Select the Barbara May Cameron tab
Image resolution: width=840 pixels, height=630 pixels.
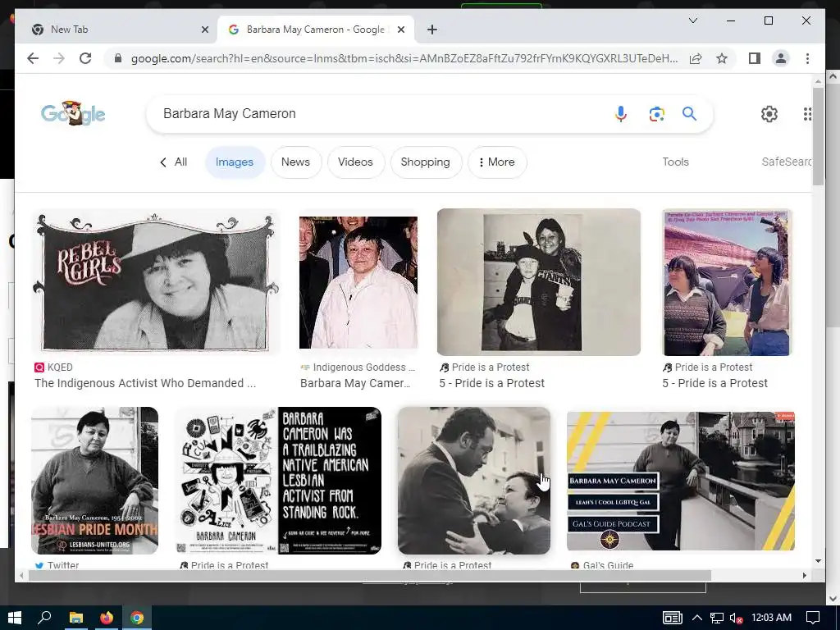coord(316,30)
